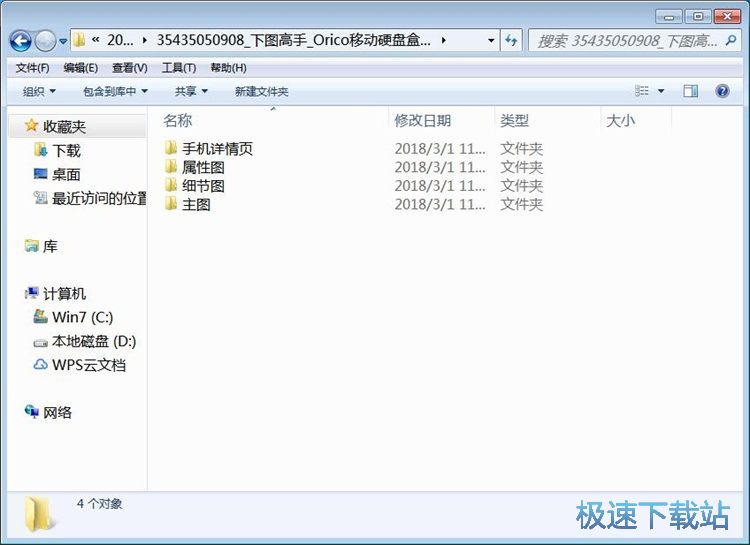Open the 编辑(E) menu

point(81,68)
